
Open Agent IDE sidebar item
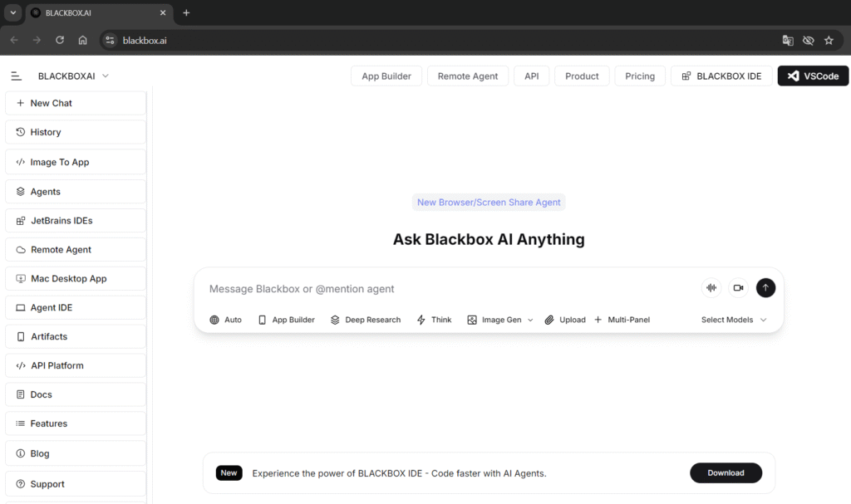[x=76, y=307]
